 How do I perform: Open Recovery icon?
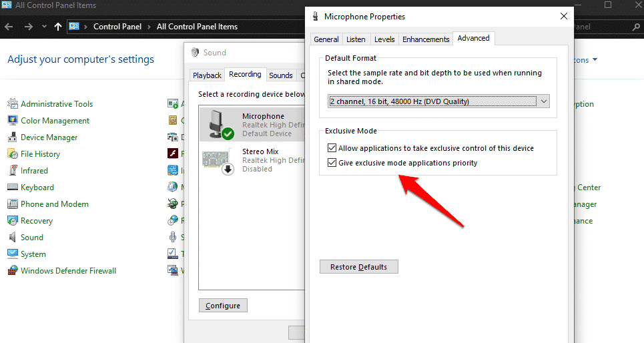point(13,221)
